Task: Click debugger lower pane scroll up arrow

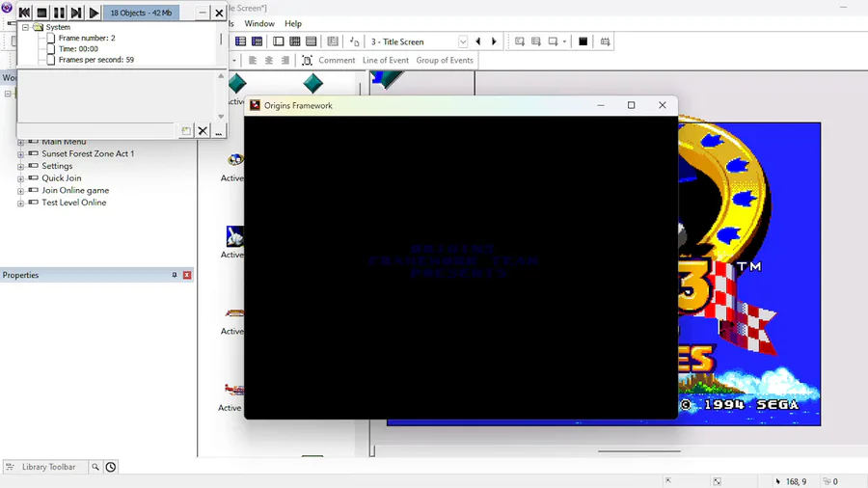Action: coord(221,76)
